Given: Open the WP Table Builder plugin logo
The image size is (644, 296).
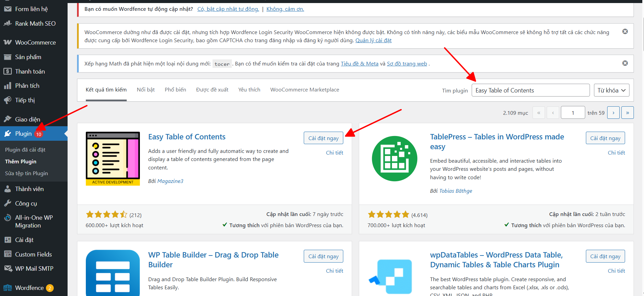Looking at the screenshot, I should [x=113, y=273].
